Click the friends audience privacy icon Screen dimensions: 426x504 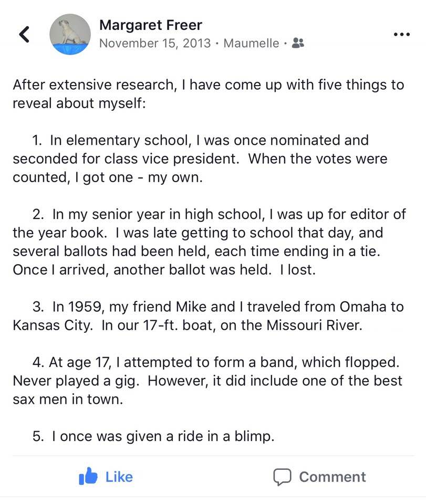[x=298, y=43]
